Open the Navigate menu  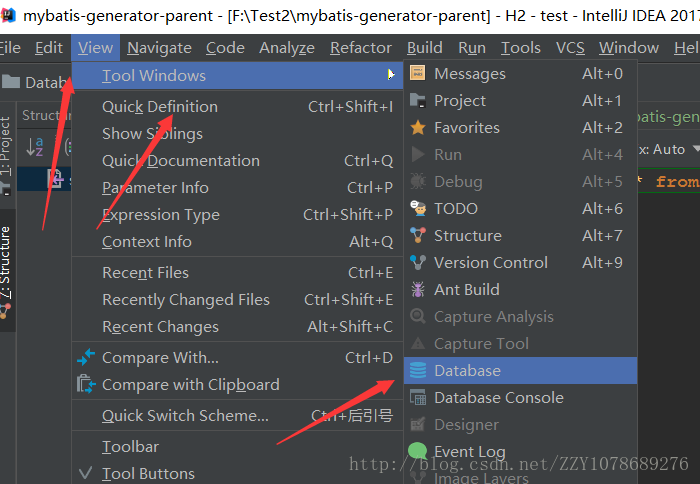159,48
